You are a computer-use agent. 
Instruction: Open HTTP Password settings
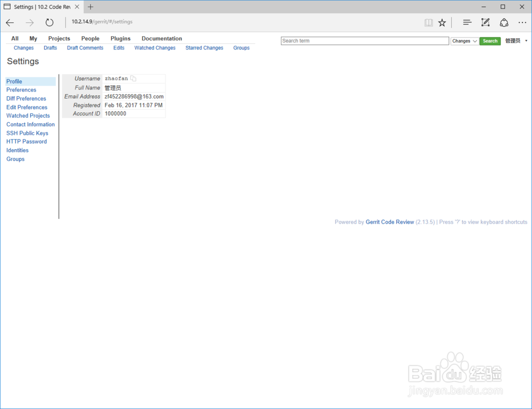point(27,142)
